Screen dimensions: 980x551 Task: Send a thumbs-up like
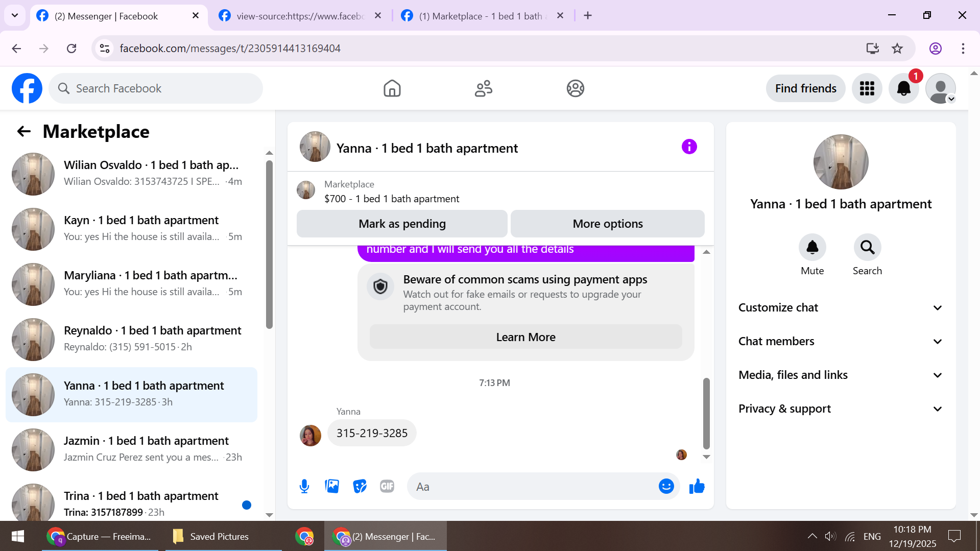pyautogui.click(x=697, y=487)
